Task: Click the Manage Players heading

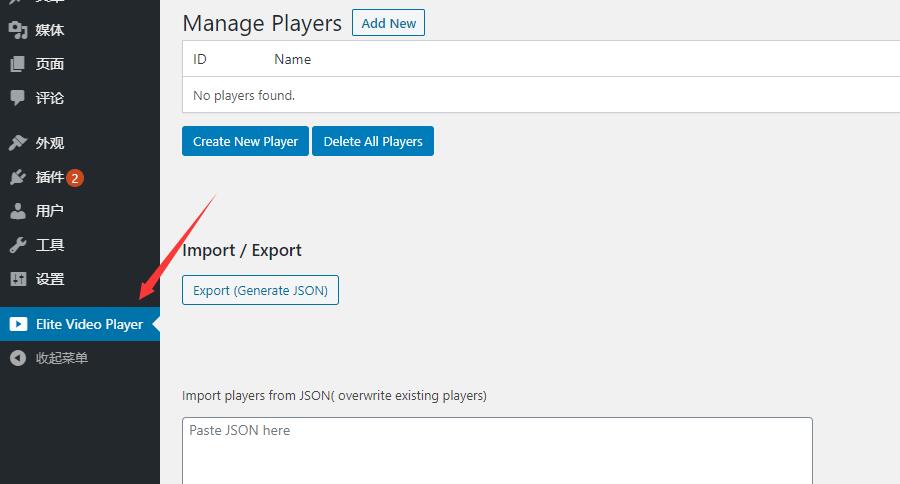Action: [x=262, y=24]
